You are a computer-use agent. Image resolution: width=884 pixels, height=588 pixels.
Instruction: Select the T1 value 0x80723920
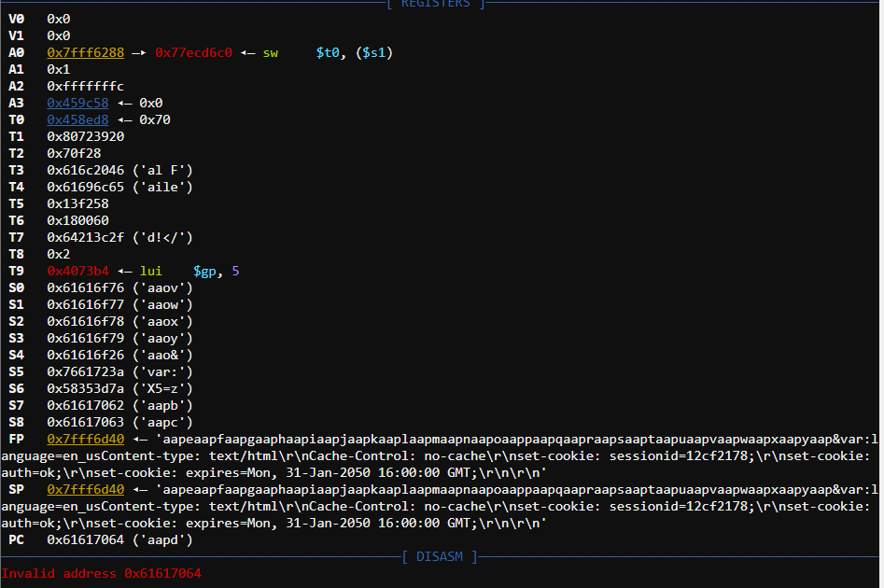click(86, 136)
